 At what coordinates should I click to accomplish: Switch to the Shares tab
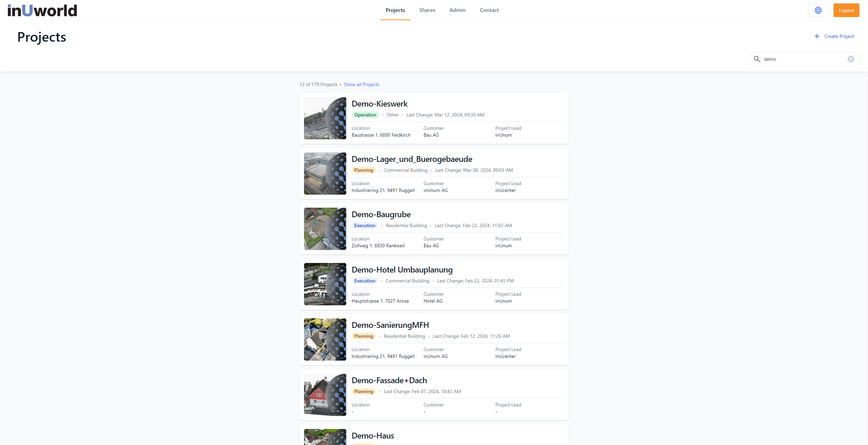point(427,10)
